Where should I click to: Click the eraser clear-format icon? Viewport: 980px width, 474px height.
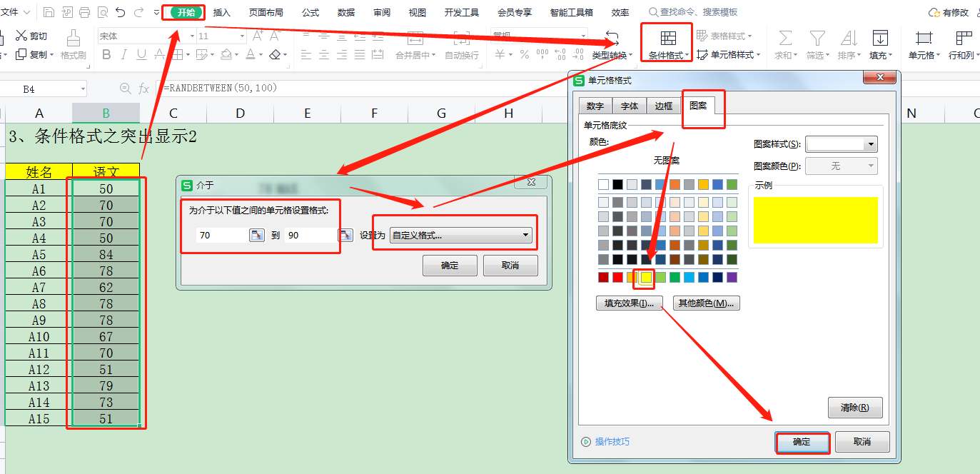pyautogui.click(x=275, y=54)
